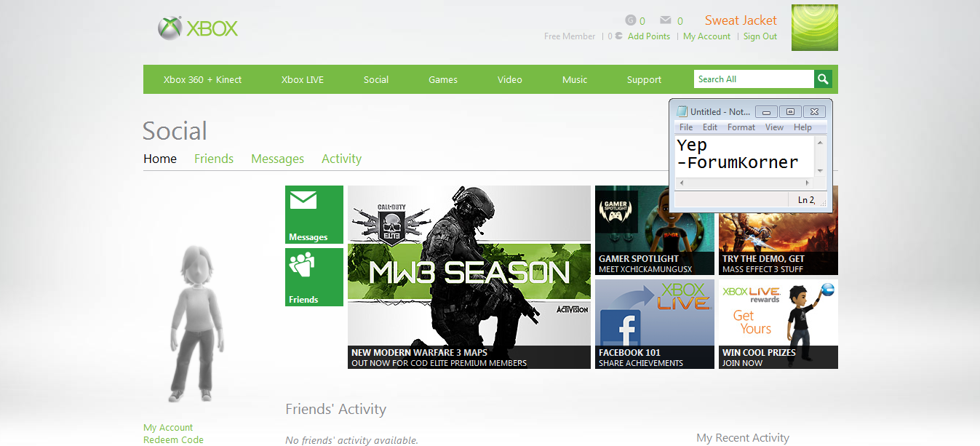The height and width of the screenshot is (446, 980).
Task: Switch to the Activity tab
Action: (x=342, y=159)
